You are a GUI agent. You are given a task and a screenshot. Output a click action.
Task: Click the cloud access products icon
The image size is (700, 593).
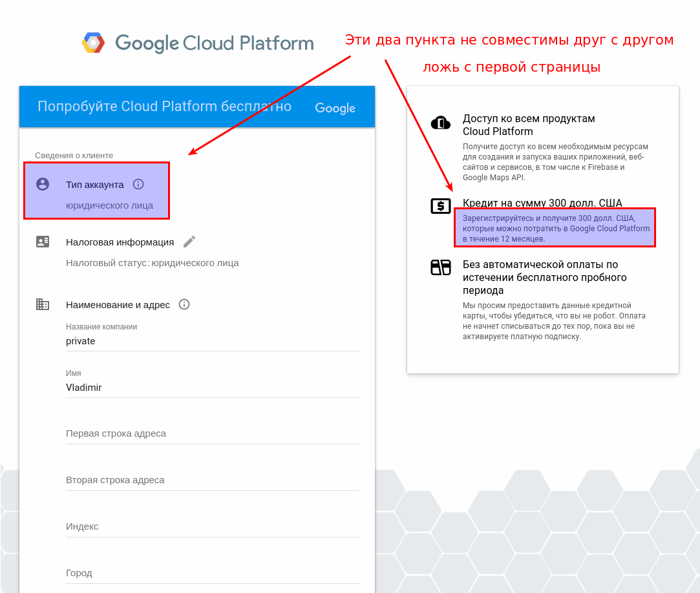441,123
